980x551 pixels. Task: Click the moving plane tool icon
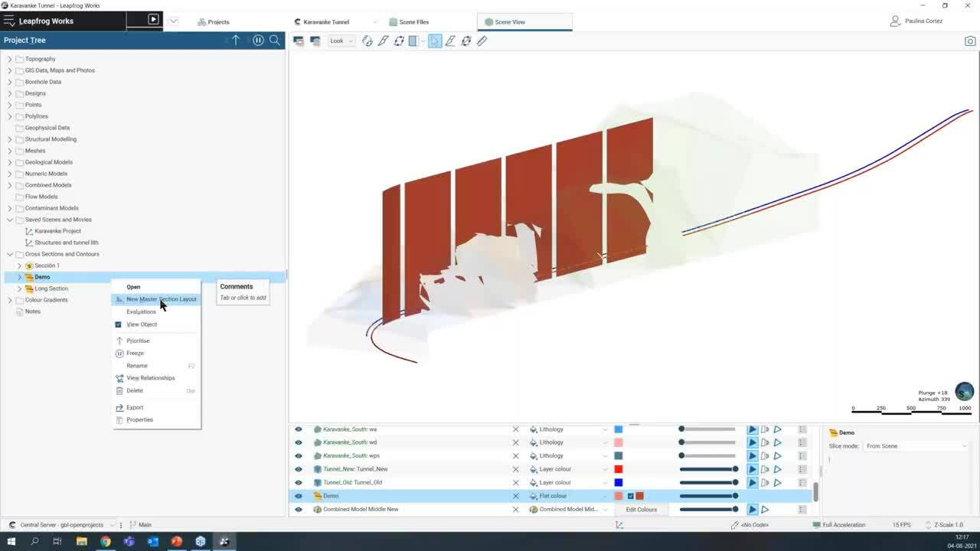tap(466, 41)
